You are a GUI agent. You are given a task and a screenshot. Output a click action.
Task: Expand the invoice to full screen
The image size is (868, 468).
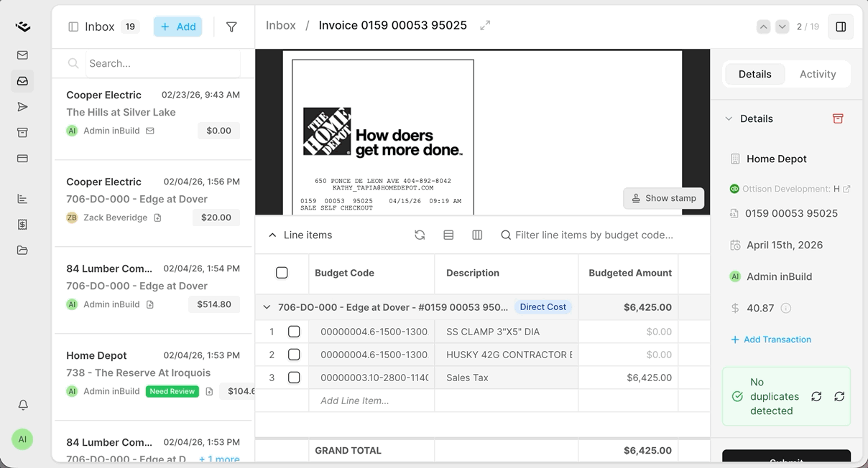pos(485,25)
